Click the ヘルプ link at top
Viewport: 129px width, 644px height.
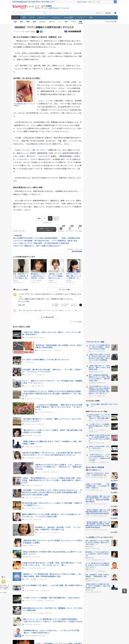click(x=90, y=2)
